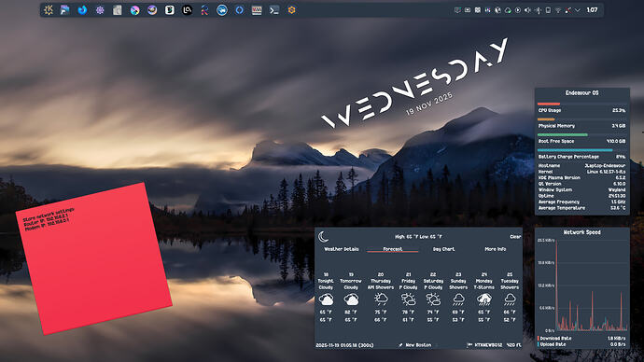Click the Tuesday Showers forecast icon
The image size is (644, 362).
point(510,299)
